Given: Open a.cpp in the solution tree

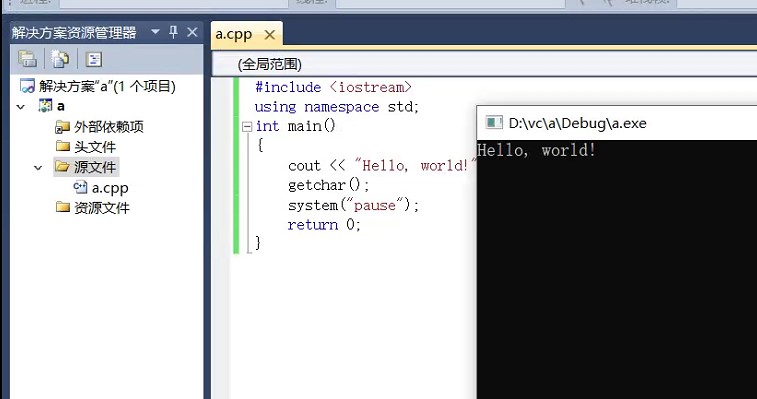Looking at the screenshot, I should coord(110,188).
